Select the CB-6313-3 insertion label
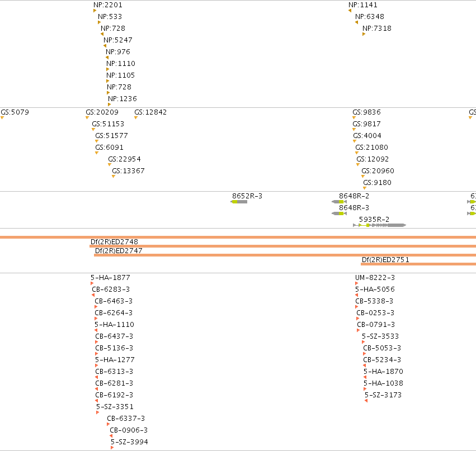 pos(114,371)
